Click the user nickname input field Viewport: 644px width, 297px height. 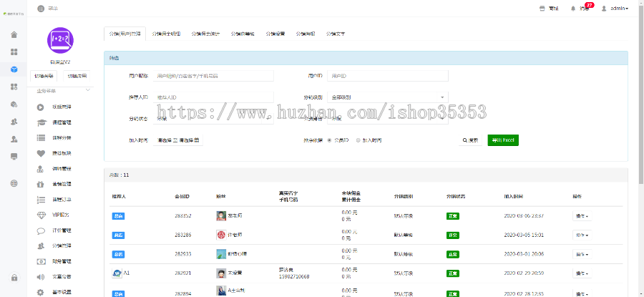pos(213,76)
